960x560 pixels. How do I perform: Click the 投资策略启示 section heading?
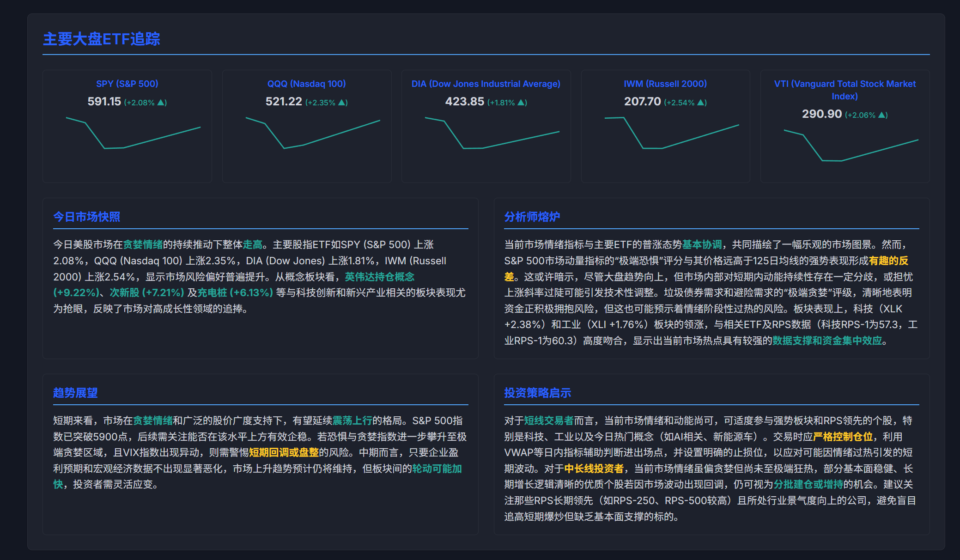click(538, 393)
